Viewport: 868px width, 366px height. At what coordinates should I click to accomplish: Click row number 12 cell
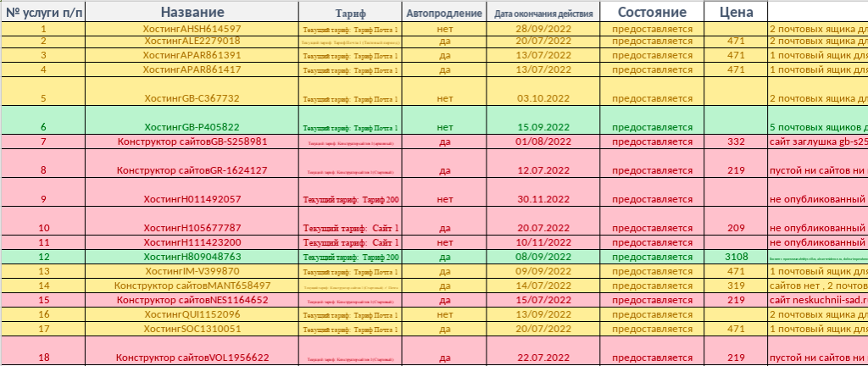point(43,257)
